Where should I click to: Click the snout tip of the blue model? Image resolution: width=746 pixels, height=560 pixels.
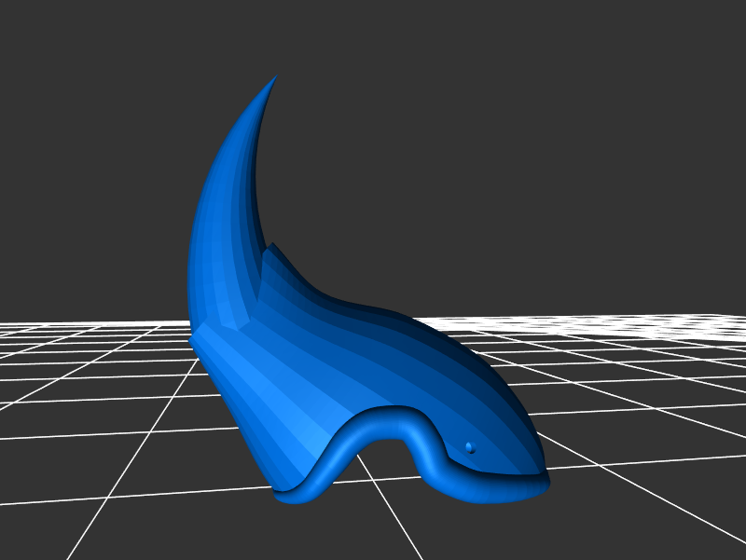[545, 482]
